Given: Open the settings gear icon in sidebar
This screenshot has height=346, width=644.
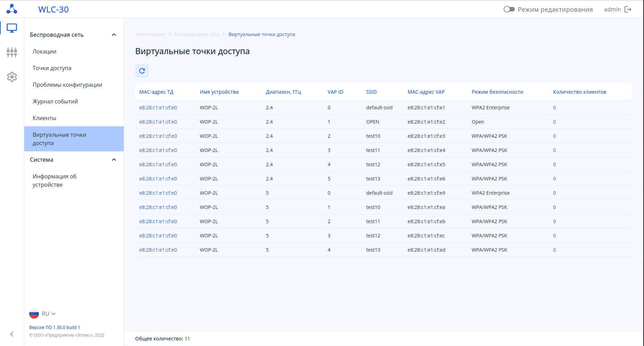Looking at the screenshot, I should (12, 77).
